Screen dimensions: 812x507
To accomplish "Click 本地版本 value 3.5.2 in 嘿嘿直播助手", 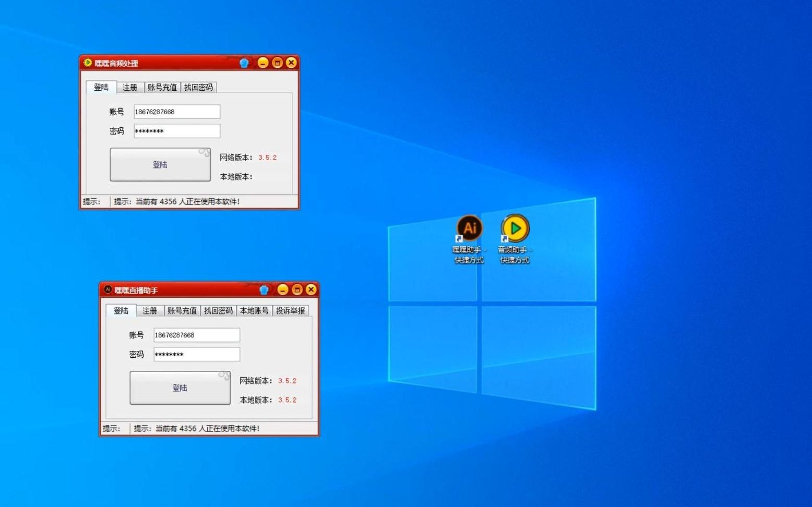I will tap(288, 400).
